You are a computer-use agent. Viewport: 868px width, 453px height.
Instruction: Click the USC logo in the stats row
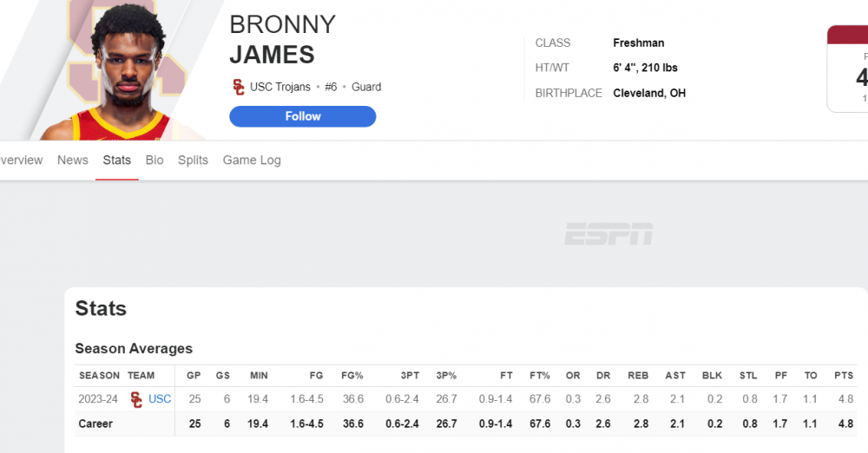click(x=136, y=399)
